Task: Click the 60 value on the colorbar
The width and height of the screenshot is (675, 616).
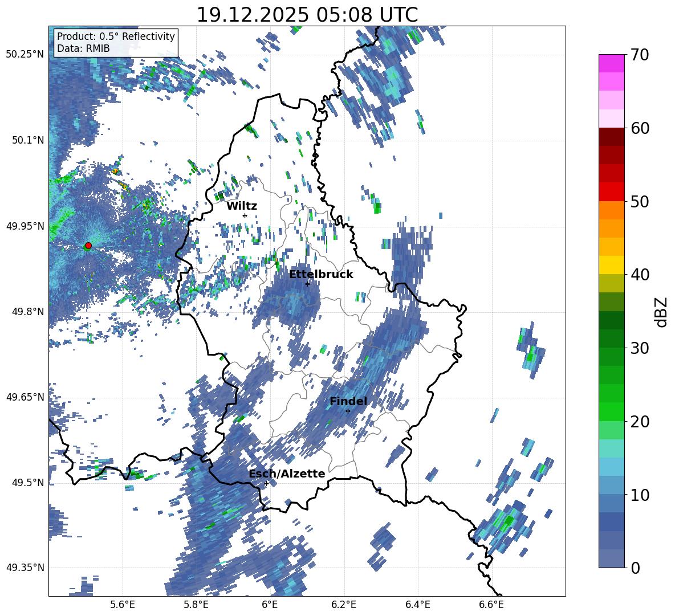Action: coord(640,128)
